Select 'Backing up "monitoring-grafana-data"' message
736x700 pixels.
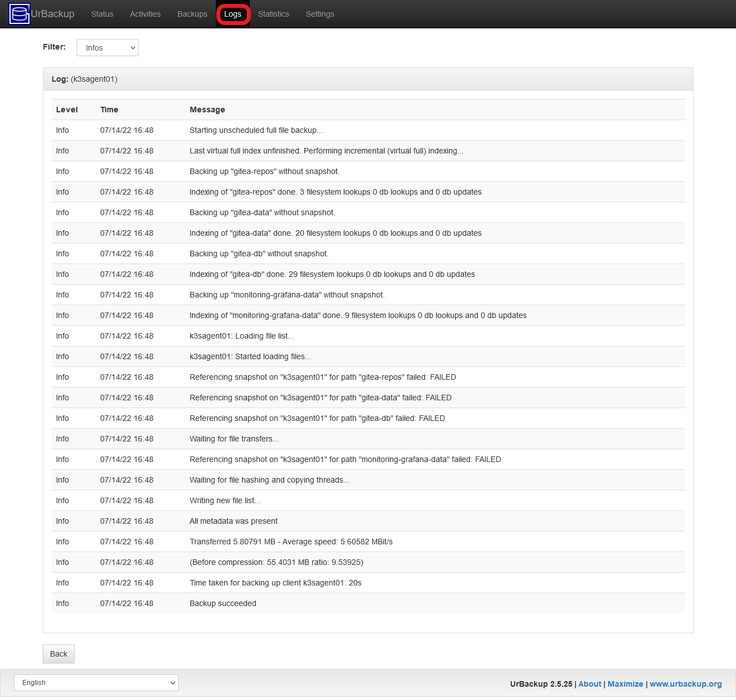287,295
